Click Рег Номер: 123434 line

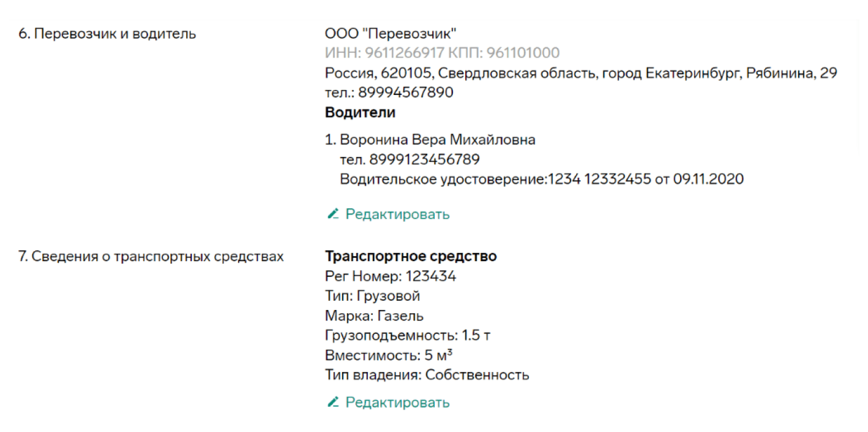pos(391,276)
